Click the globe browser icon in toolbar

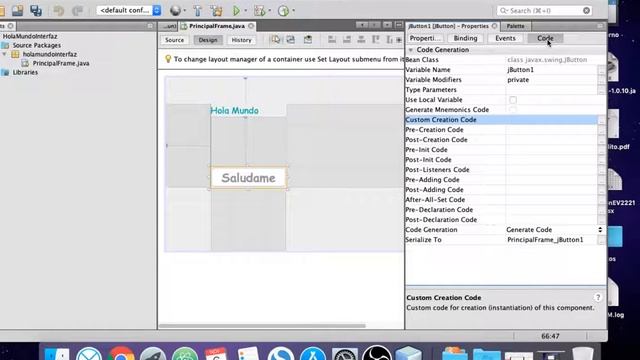coord(175,11)
